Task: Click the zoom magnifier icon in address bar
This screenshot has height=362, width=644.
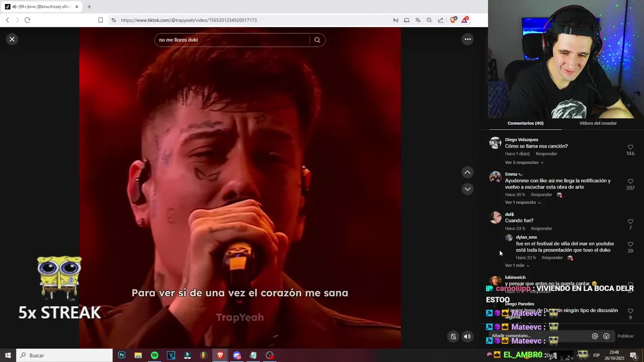Action: (429, 20)
